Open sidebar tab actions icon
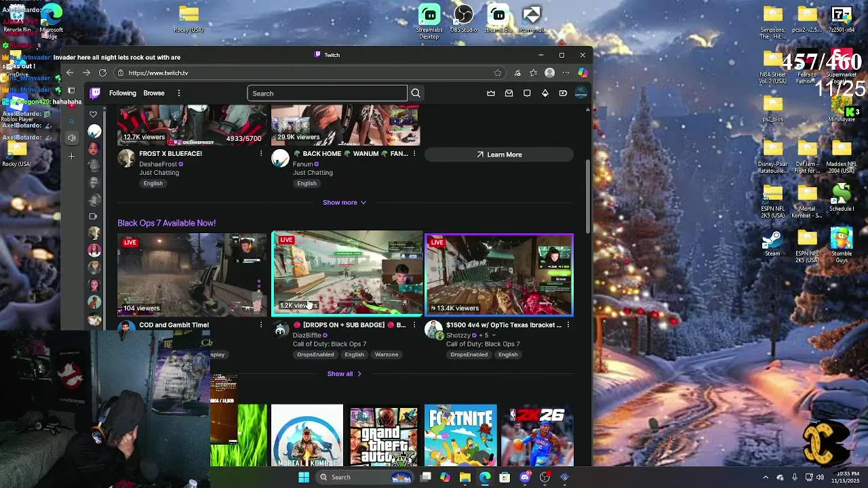This screenshot has height=488, width=868. 72,90
